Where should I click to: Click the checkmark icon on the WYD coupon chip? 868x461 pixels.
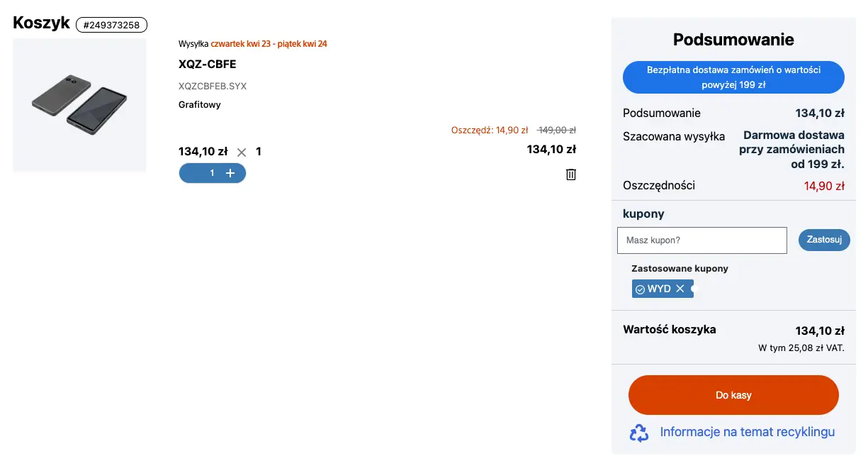pyautogui.click(x=640, y=288)
